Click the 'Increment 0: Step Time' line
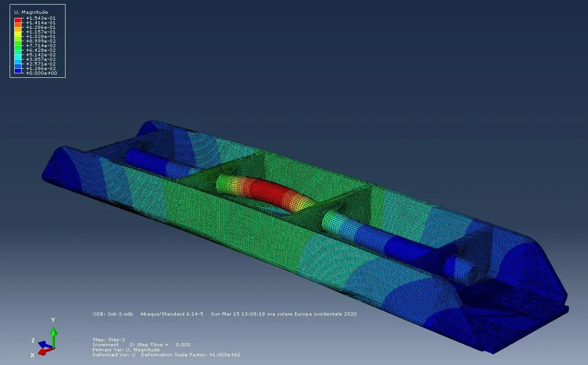The height and width of the screenshot is (365, 588). (141, 344)
